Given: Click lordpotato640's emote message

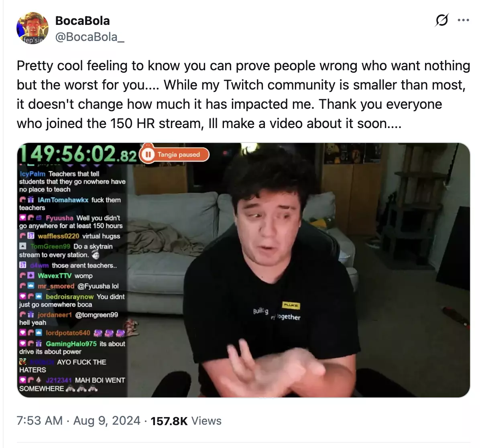Looking at the screenshot, I should tap(109, 333).
